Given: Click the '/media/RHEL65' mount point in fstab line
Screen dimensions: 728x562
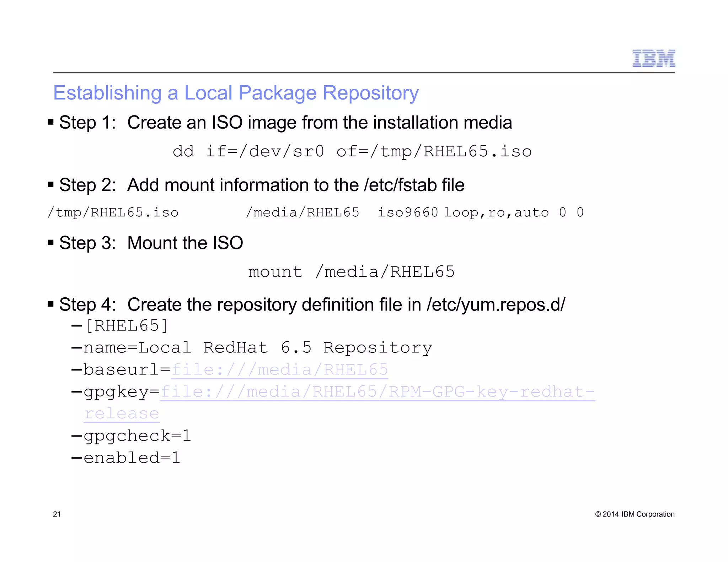Looking at the screenshot, I should tap(303, 212).
